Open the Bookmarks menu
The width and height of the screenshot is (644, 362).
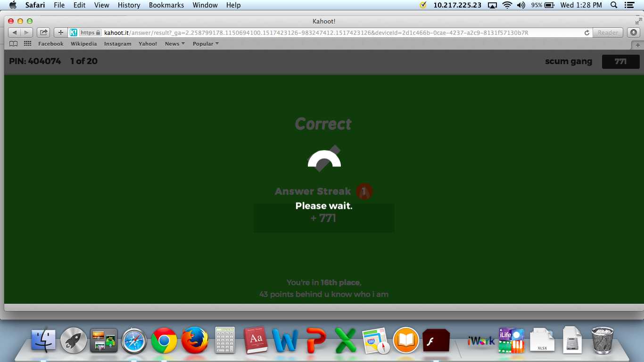pyautogui.click(x=166, y=5)
